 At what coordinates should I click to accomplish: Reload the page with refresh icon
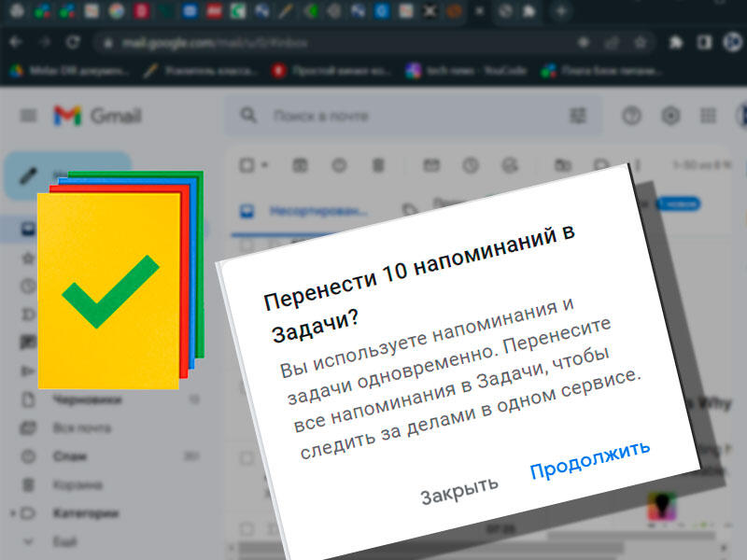[73, 42]
